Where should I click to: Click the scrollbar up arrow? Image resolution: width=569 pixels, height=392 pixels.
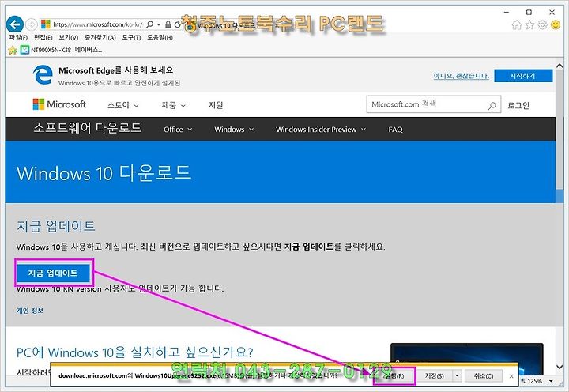click(x=560, y=66)
